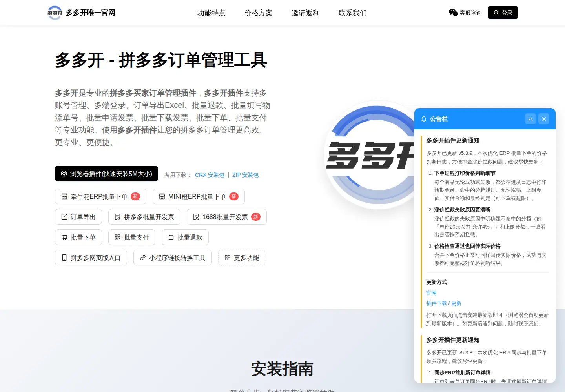The image size is (565, 392).
Task: Select 联系我们 in the top navigation
Action: point(353,13)
